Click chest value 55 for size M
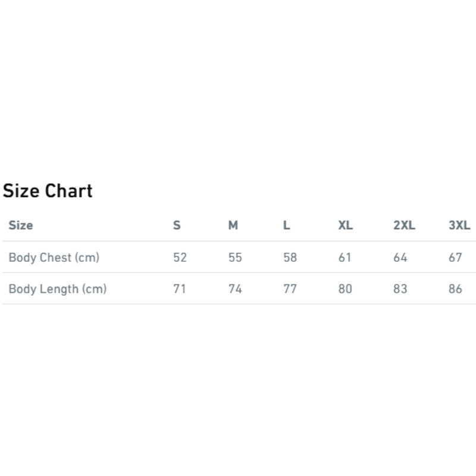Image resolution: width=476 pixels, height=476 pixels. pos(235,258)
